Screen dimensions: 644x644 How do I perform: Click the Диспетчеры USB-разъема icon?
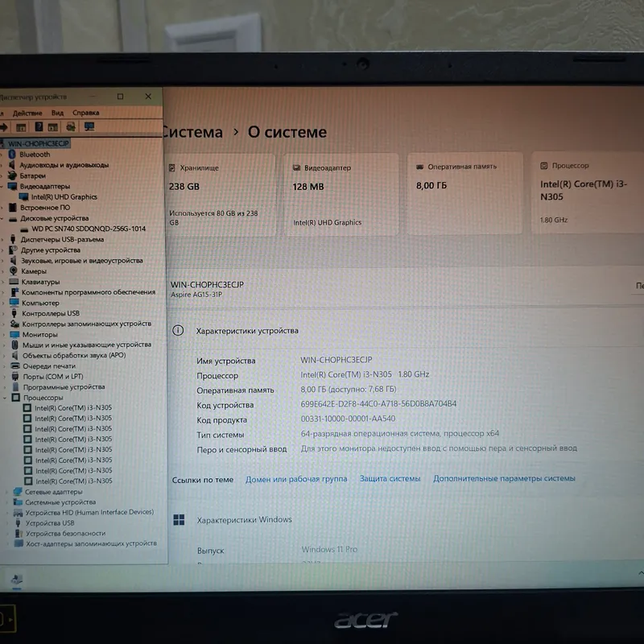(x=13, y=239)
